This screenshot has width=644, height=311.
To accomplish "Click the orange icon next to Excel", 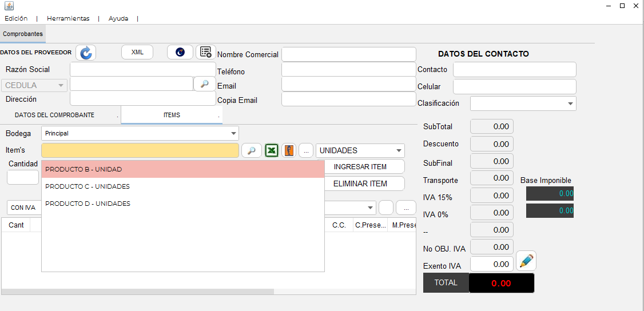I will pos(289,150).
